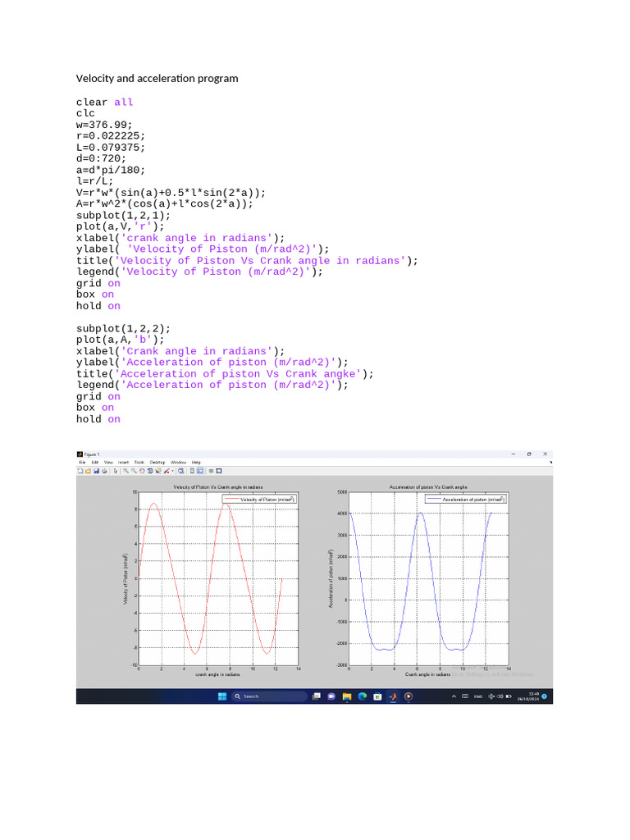Click the MATLAB icon in Figure 1 title bar
This screenshot has width=630, height=840.
tap(80, 454)
